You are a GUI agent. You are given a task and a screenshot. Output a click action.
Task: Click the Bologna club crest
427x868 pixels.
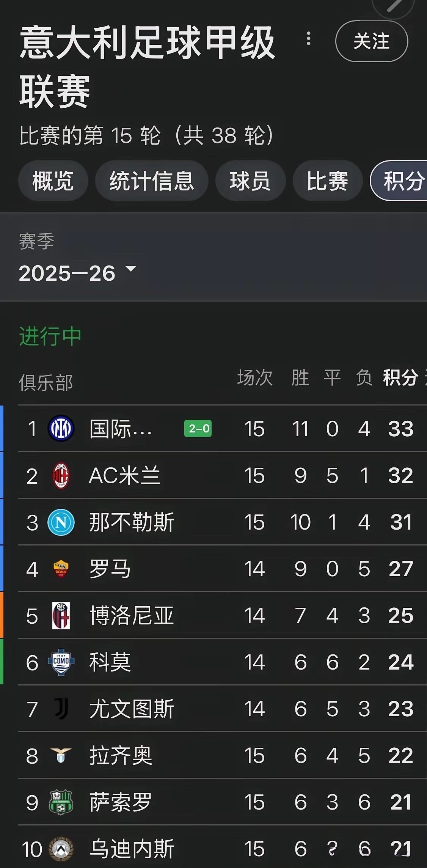61,615
